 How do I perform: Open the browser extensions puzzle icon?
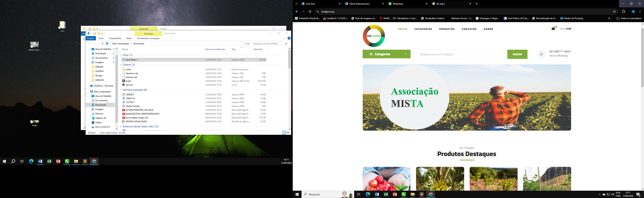click(624, 12)
